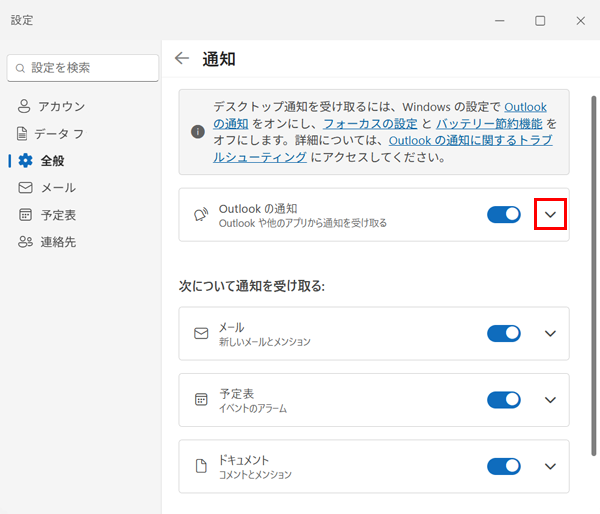Click the 通知 page title
The image size is (600, 514).
(218, 59)
